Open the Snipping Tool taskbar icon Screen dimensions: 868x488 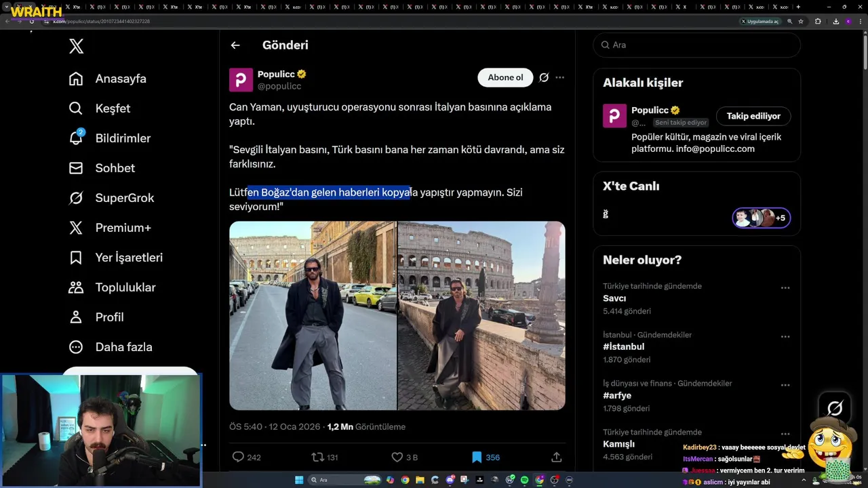465,480
